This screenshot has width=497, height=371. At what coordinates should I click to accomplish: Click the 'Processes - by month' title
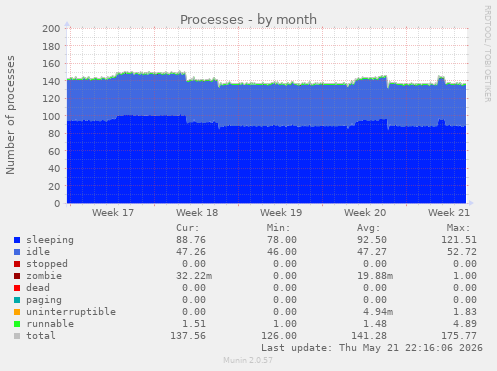[x=248, y=20]
